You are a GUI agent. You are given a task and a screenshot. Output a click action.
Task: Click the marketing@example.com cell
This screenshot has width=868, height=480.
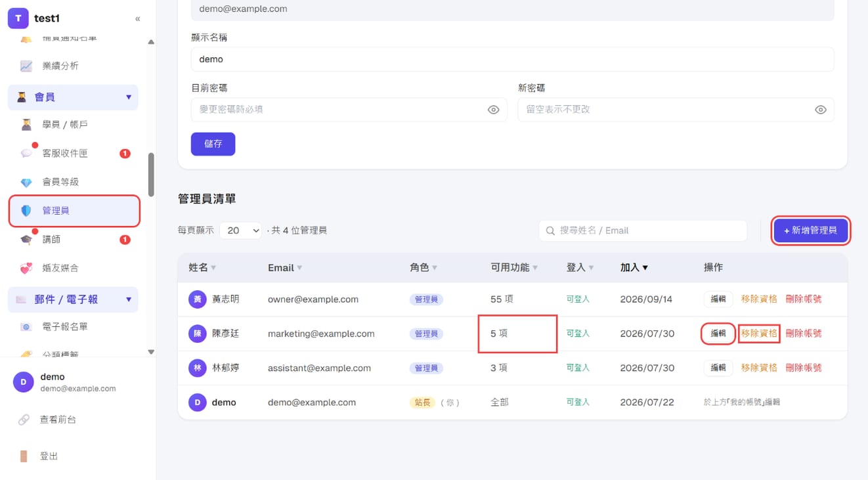click(x=321, y=334)
